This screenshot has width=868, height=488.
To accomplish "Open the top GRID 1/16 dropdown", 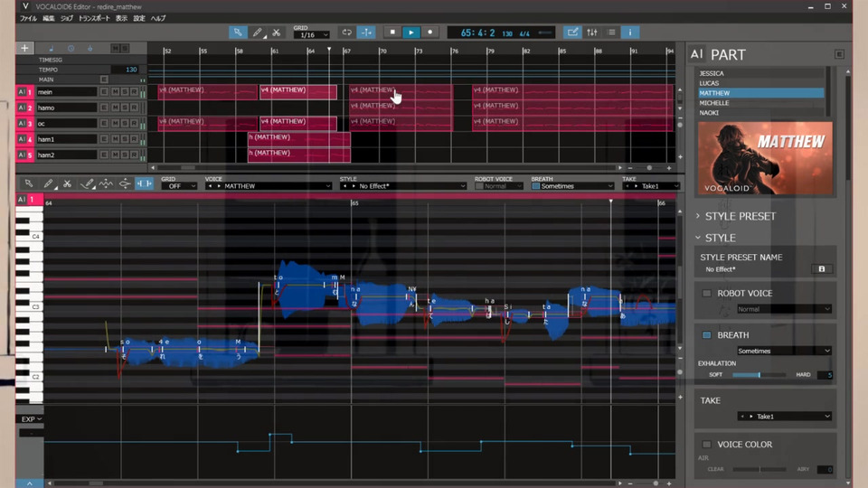I will coord(311,35).
